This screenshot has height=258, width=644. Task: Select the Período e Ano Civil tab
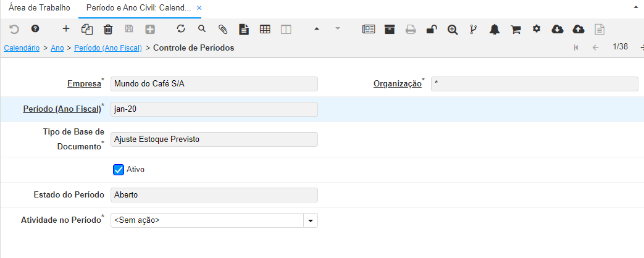tap(138, 9)
